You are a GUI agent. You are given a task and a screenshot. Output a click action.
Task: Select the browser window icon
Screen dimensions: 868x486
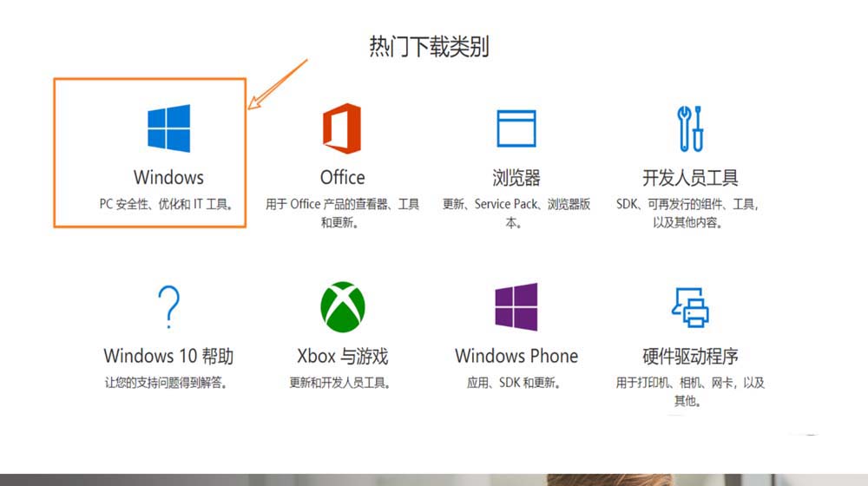click(x=516, y=128)
